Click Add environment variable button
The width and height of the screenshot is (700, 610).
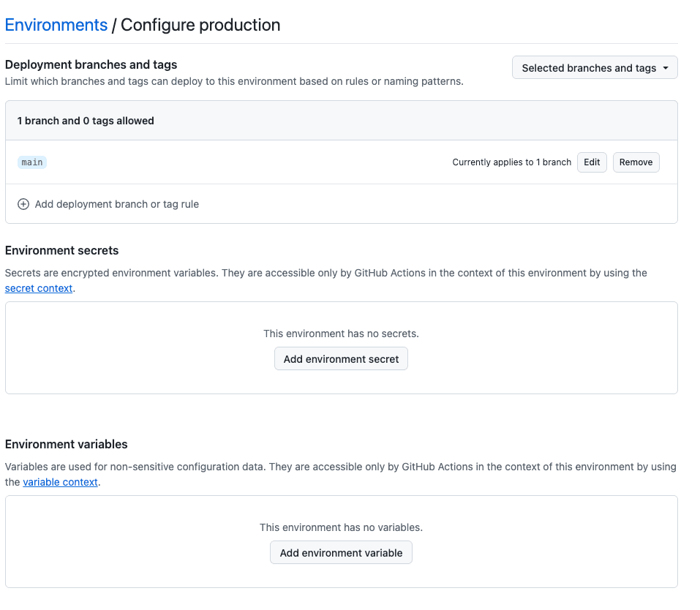[341, 552]
